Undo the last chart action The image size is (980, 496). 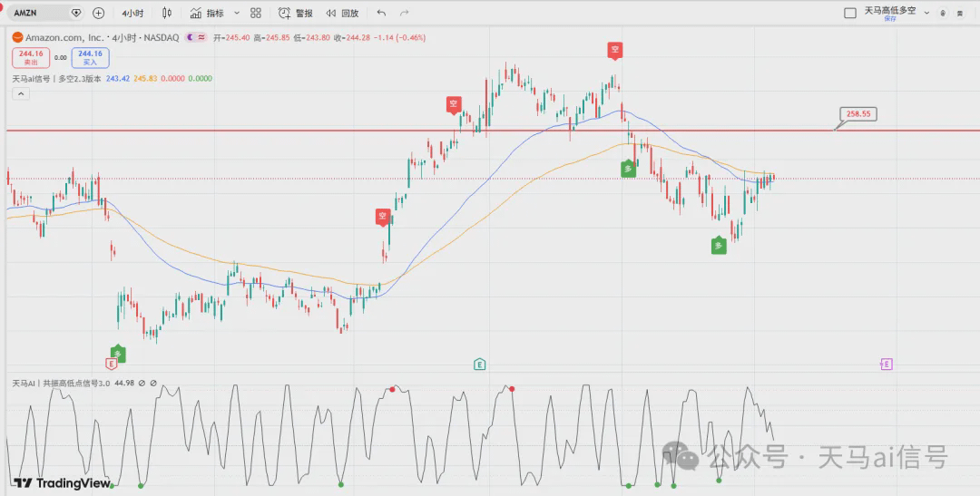[381, 13]
